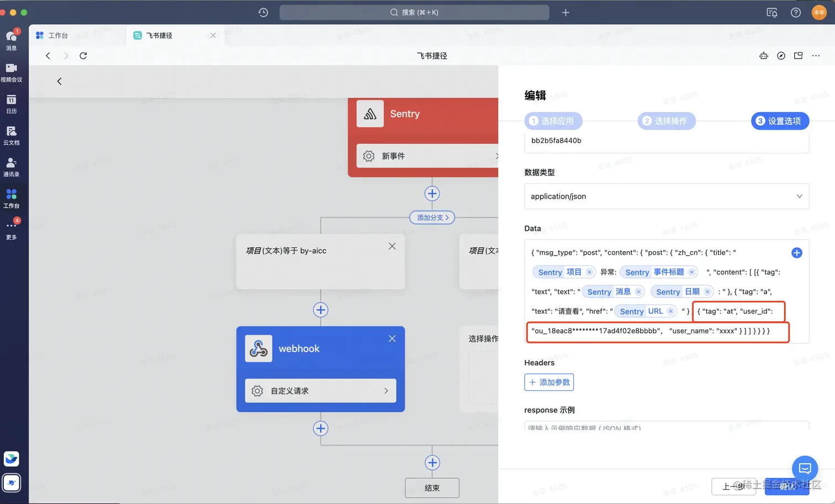Screen dimensions: 835x504
Task: Open Cloud Docs (云文档) in sidebar
Action: point(11,135)
